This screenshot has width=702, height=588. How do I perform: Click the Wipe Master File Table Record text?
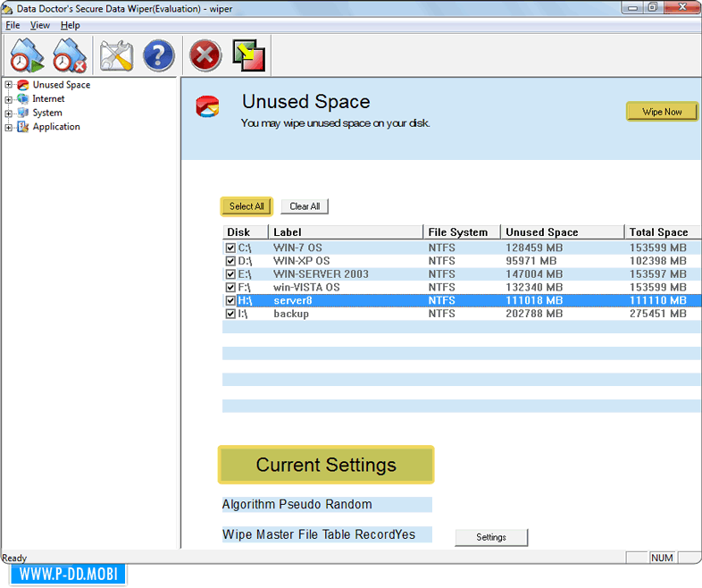point(309,534)
